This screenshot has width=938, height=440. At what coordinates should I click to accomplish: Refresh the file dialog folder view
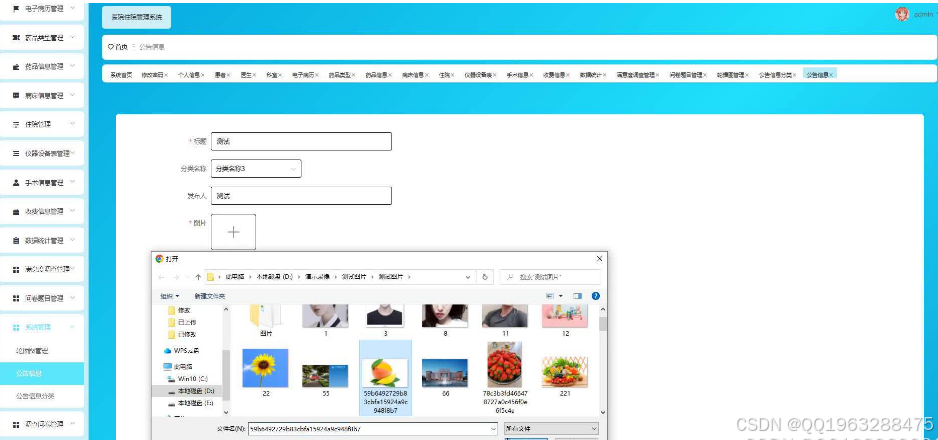485,277
